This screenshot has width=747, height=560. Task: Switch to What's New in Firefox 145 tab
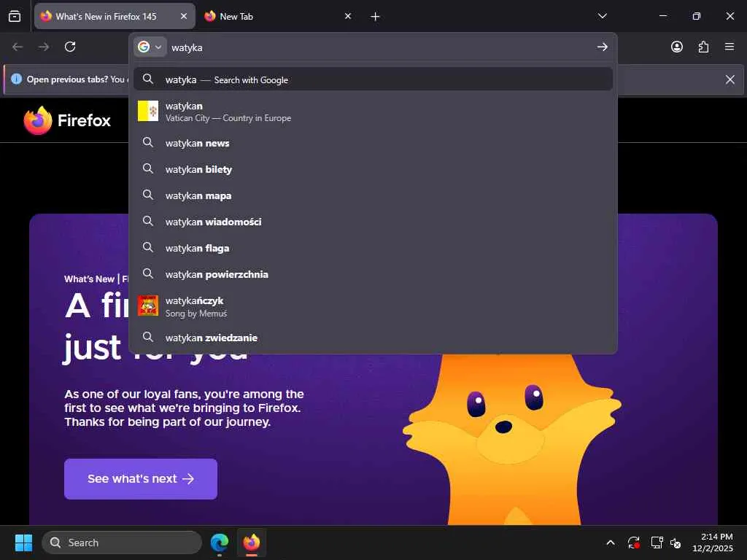(x=115, y=17)
